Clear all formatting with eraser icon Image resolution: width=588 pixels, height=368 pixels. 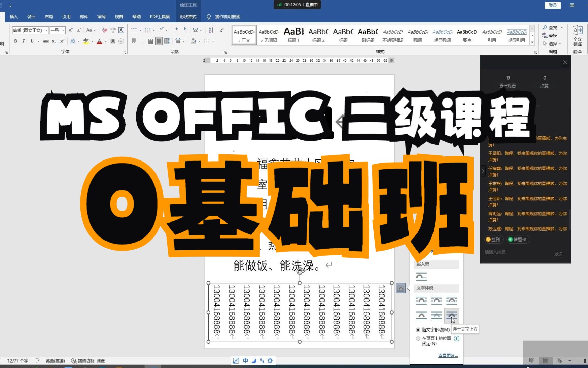coord(105,30)
